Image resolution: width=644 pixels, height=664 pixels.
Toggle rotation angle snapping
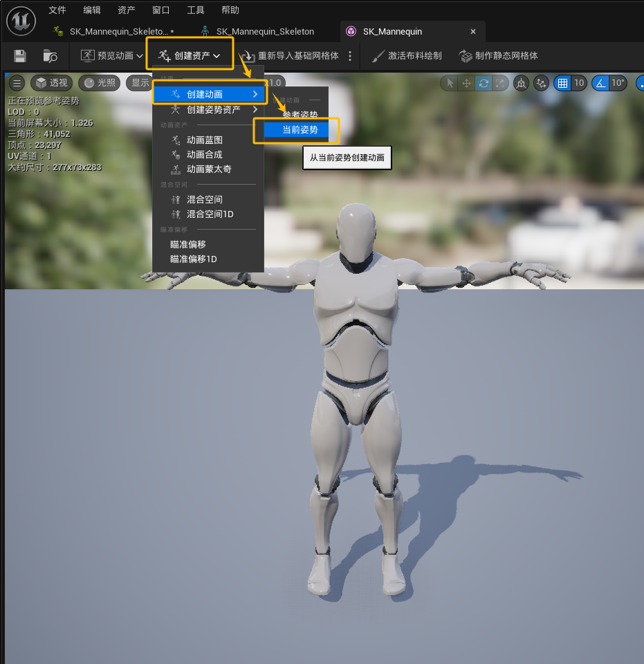coord(600,83)
